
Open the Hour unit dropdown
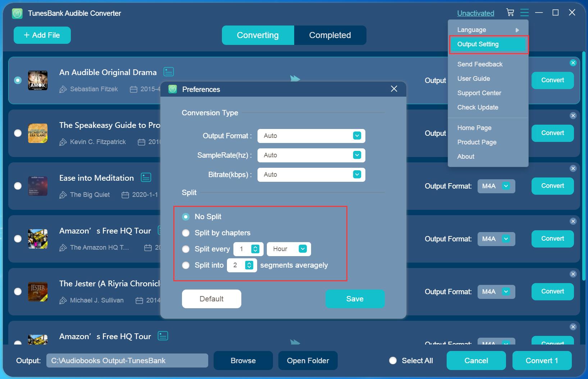(289, 249)
